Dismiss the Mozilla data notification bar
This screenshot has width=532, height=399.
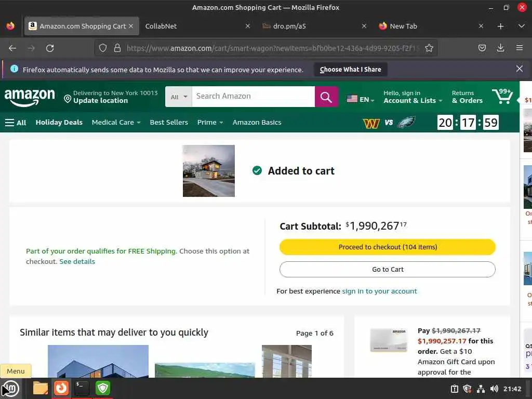click(x=519, y=69)
